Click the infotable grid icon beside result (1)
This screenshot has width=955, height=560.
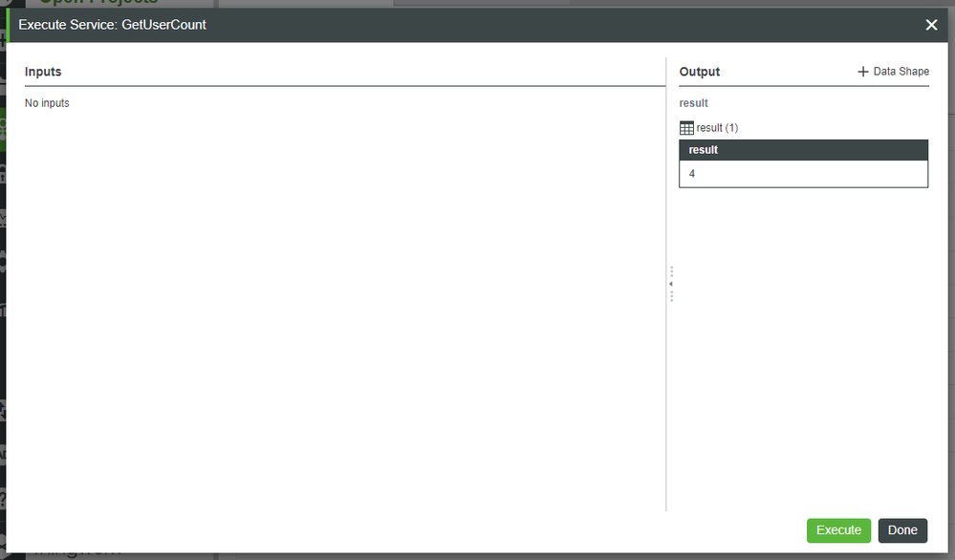[x=686, y=127]
